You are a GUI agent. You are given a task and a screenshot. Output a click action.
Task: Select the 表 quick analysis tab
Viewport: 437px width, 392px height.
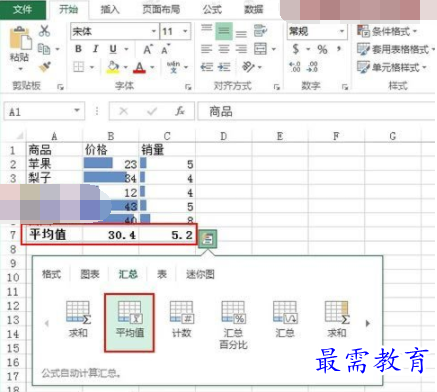[x=162, y=274]
